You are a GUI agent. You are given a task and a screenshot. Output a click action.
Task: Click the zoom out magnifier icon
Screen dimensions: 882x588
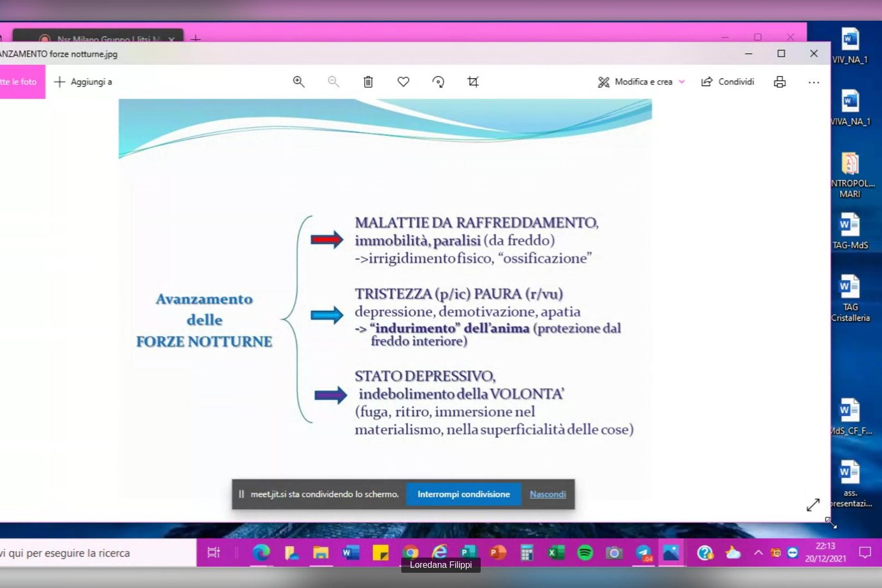[333, 82]
